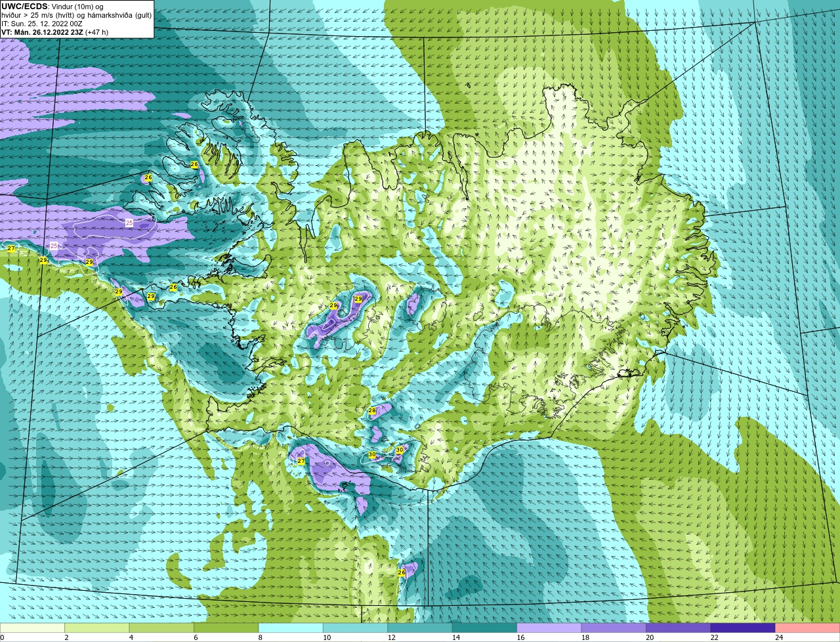Click the legend scale value 8
The image size is (840, 642).
pyautogui.click(x=260, y=637)
